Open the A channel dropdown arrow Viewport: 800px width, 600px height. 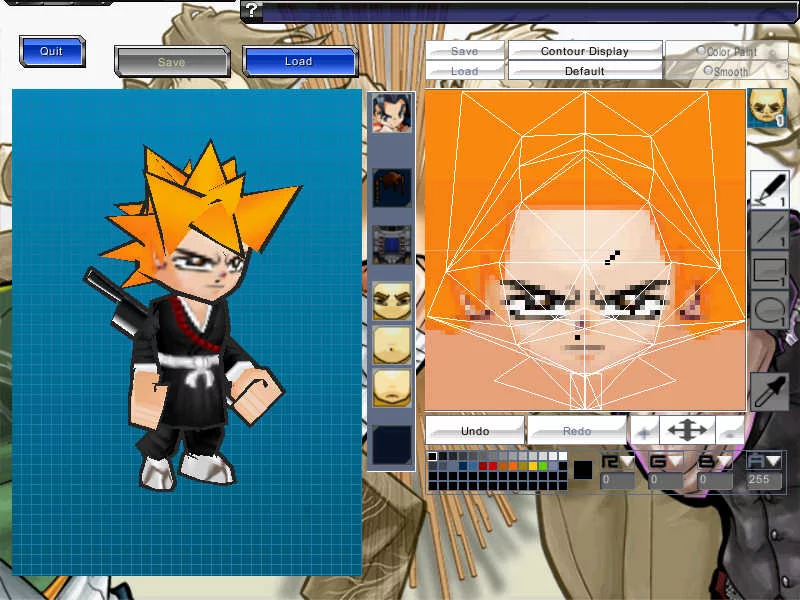click(773, 461)
